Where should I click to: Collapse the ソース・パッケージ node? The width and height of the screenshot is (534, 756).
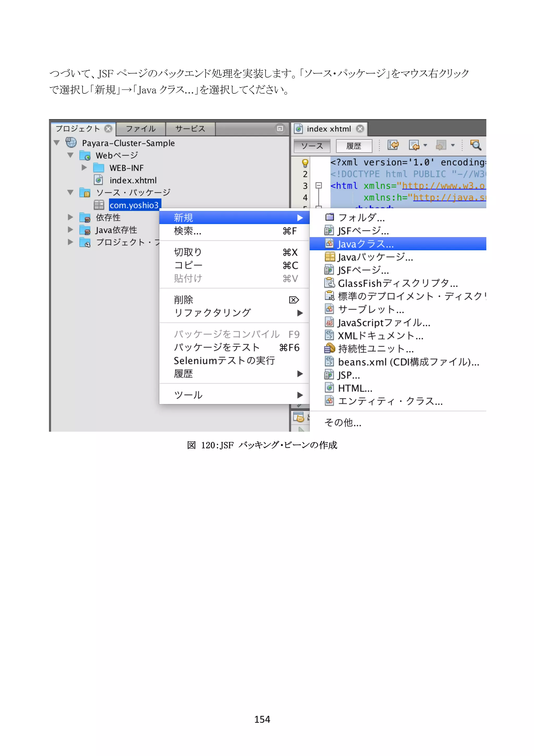tap(70, 192)
